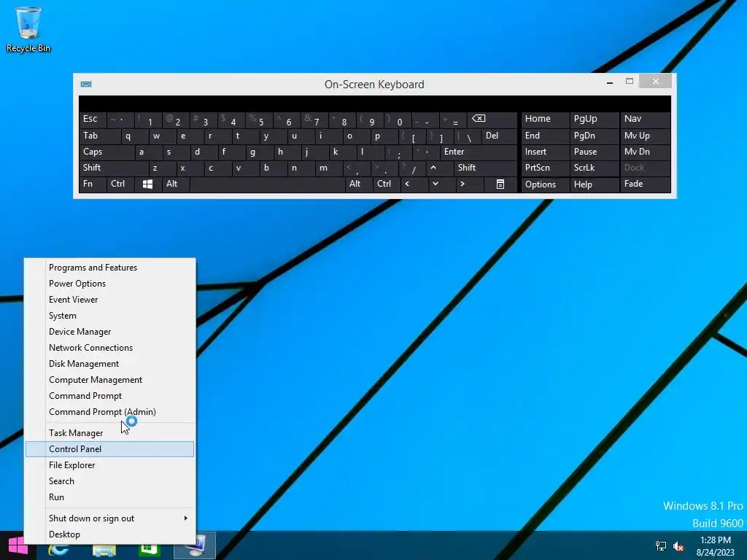Open Command Prompt (non-admin) entry
Image resolution: width=747 pixels, height=560 pixels.
point(109,396)
